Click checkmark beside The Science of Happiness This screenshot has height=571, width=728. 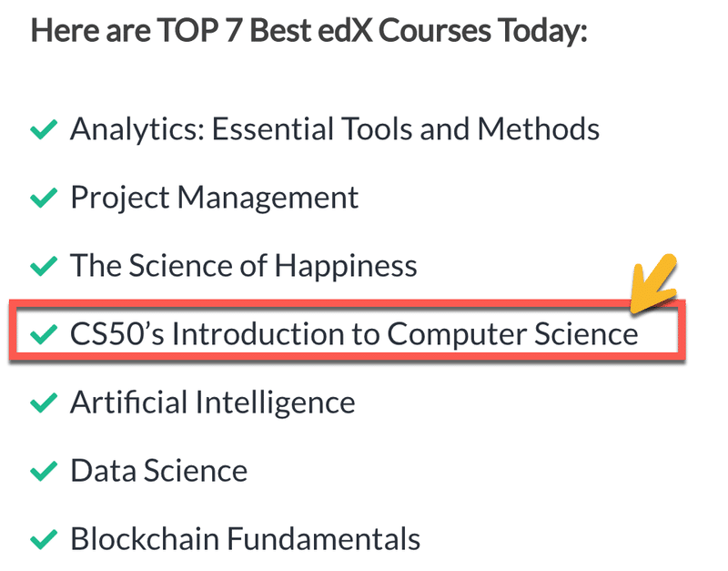(x=44, y=266)
